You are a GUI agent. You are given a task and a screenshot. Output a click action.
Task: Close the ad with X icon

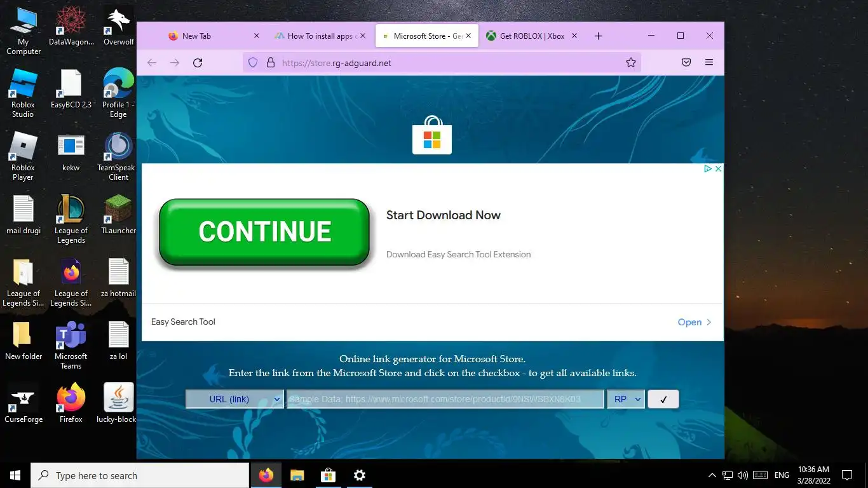click(x=718, y=168)
